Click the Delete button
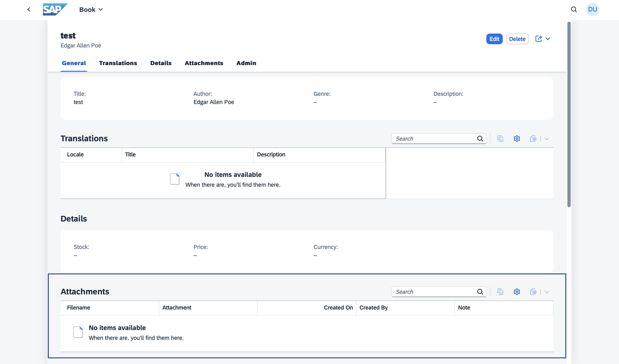This screenshot has width=619, height=364. (x=517, y=39)
